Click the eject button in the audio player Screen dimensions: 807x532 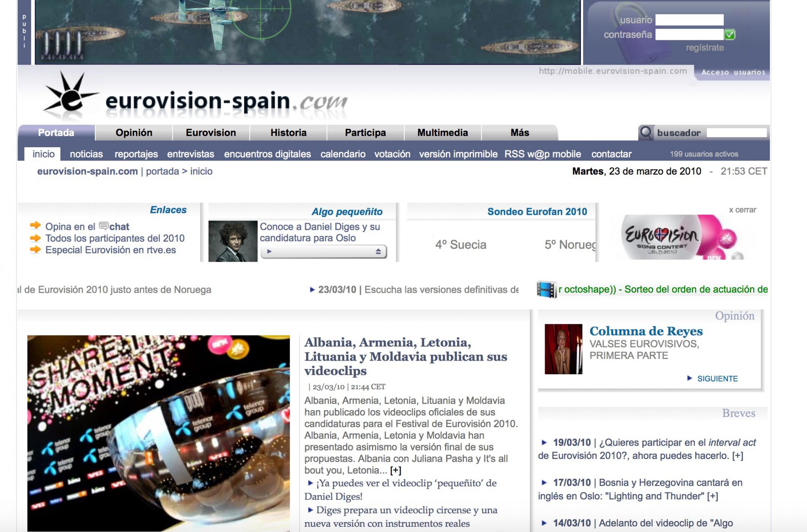(x=378, y=252)
